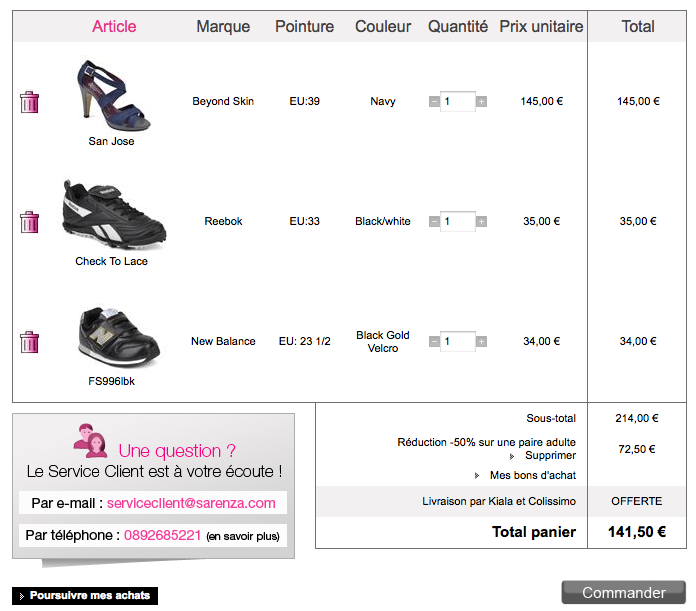The height and width of the screenshot is (611, 696).
Task: Open the FS996lbk product name link
Action: 111,381
